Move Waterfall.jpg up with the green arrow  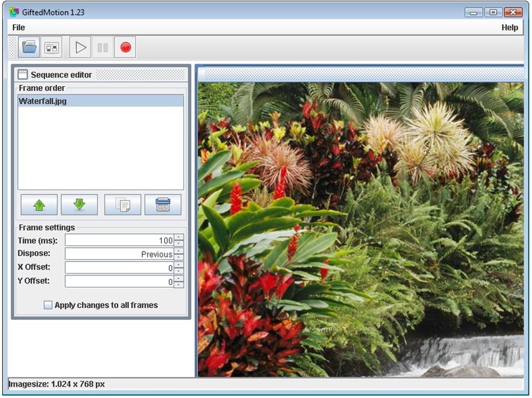39,204
